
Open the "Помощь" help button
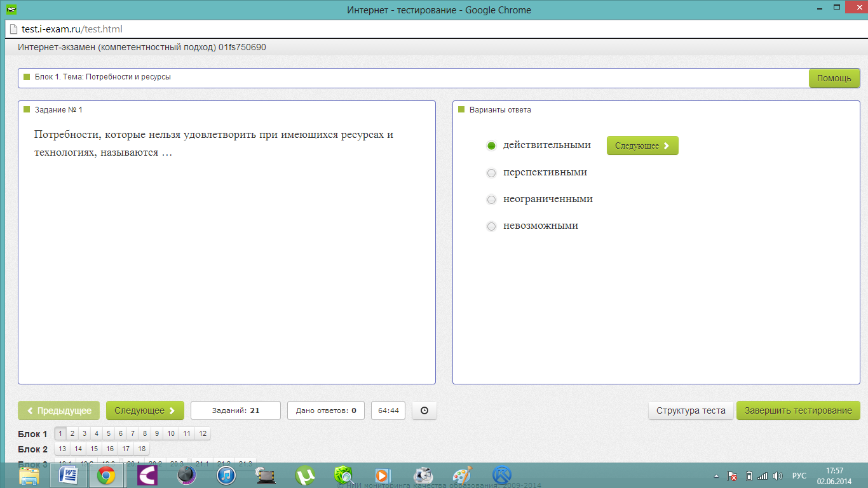click(834, 78)
